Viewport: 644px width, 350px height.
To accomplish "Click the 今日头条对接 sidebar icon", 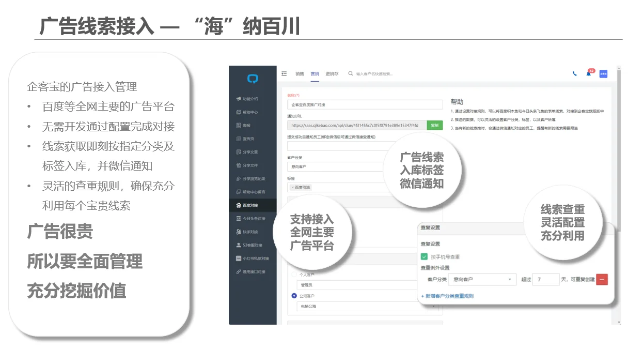I will [238, 219].
